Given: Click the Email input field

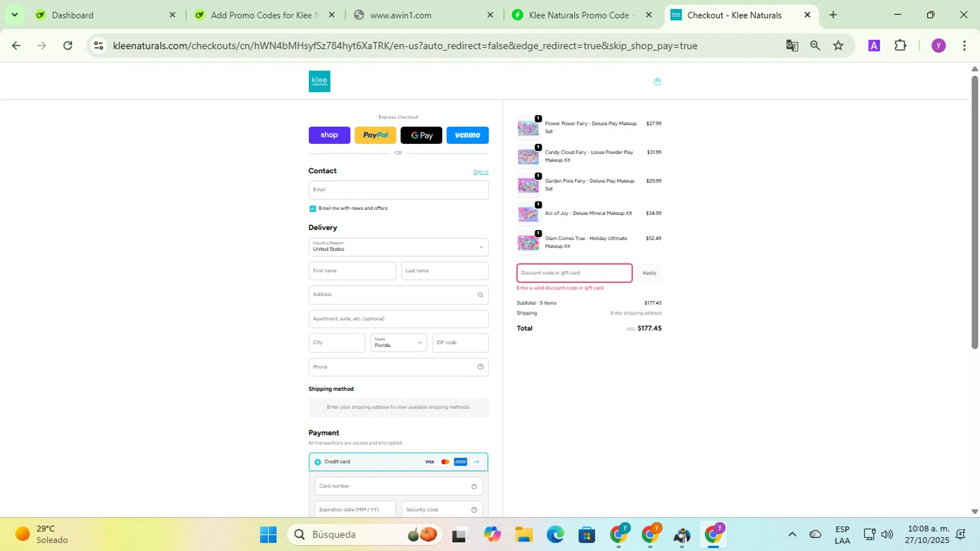Looking at the screenshot, I should pyautogui.click(x=399, y=190).
